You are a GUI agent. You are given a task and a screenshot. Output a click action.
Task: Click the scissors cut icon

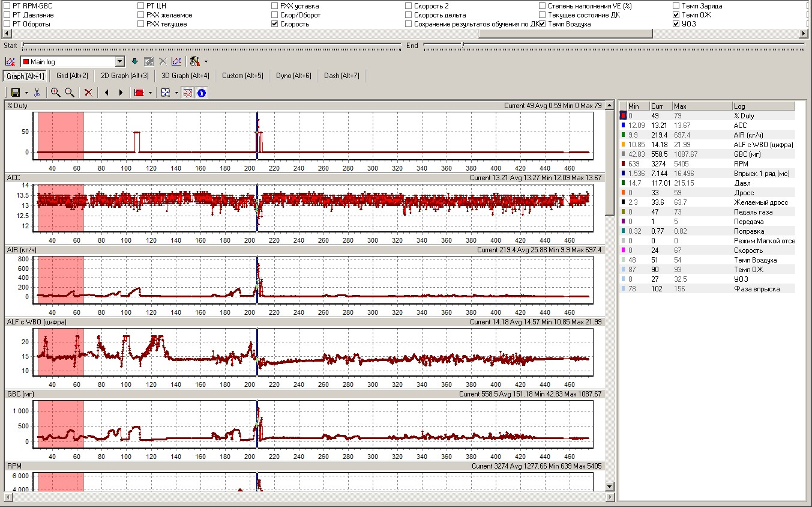point(37,93)
